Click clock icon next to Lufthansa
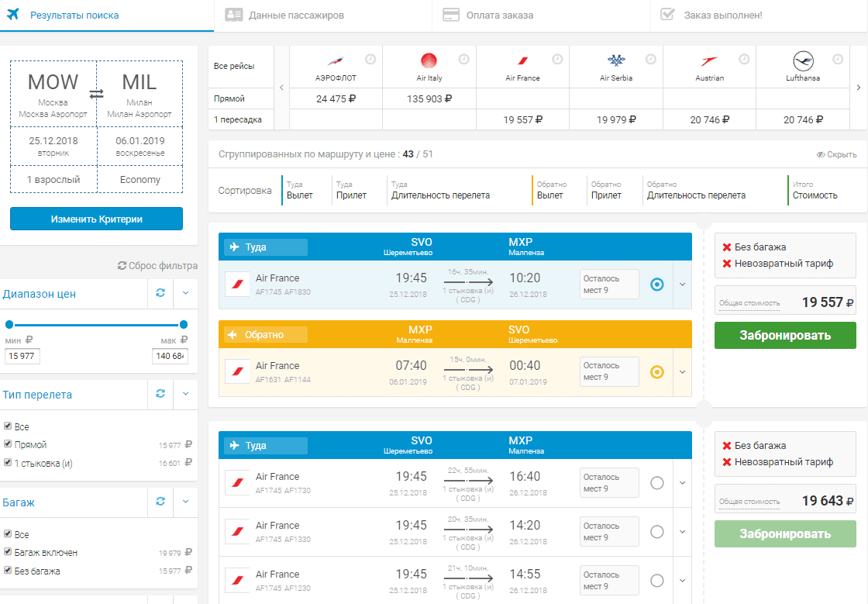 (838, 59)
